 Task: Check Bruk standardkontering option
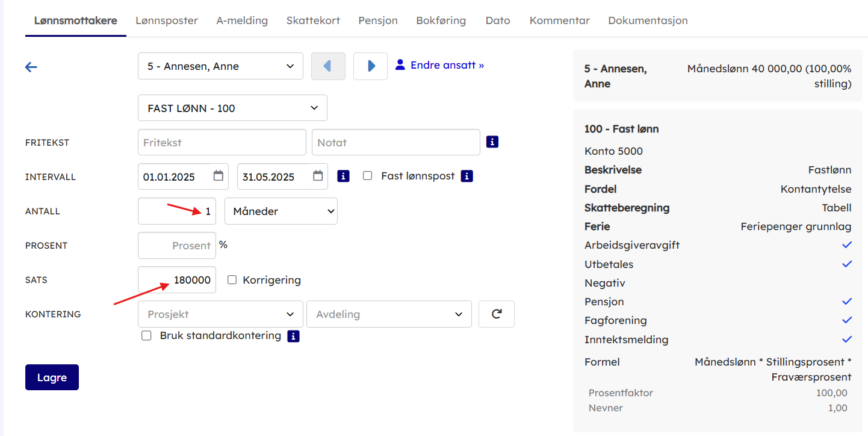tap(146, 336)
